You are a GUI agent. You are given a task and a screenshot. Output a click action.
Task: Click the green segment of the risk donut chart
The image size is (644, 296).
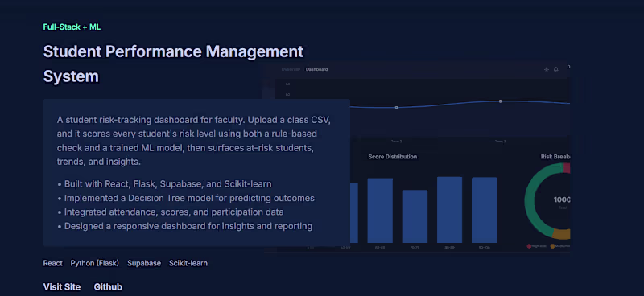[529, 201]
